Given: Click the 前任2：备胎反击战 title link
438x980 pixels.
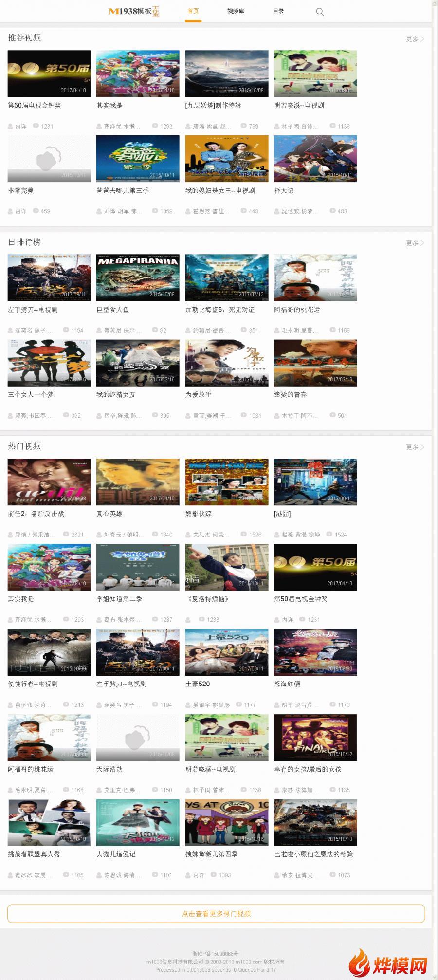Looking at the screenshot, I should click(x=36, y=513).
